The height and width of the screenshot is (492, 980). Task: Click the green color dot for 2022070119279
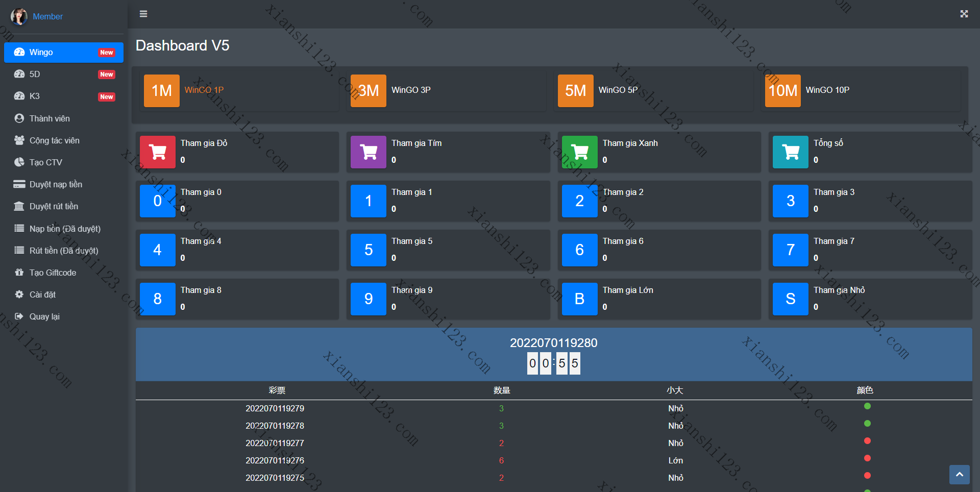pos(867,406)
